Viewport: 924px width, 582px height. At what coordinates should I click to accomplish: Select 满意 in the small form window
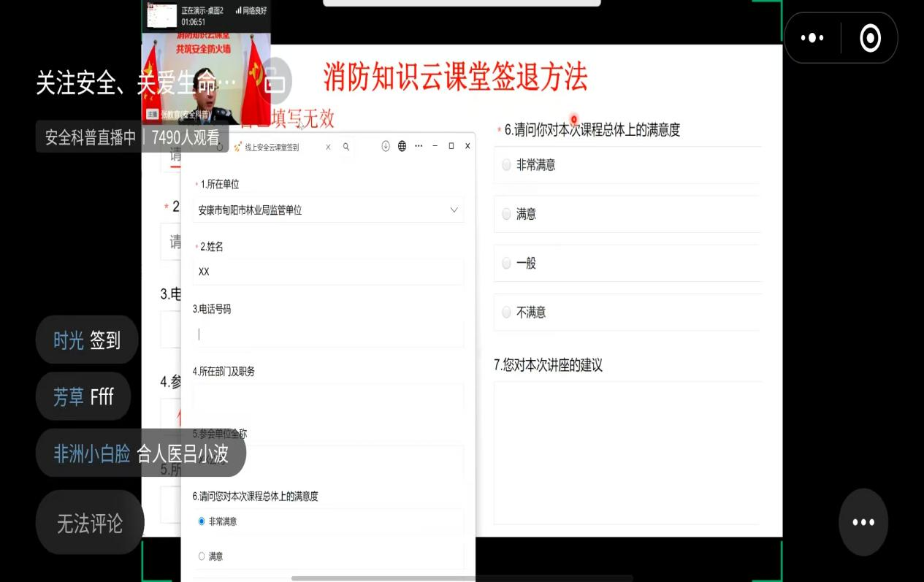point(202,556)
